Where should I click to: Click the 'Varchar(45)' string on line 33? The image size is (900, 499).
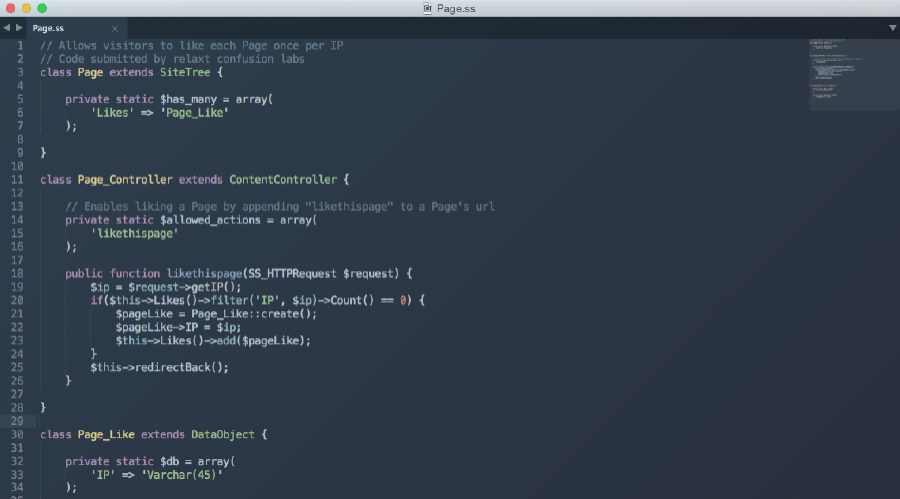point(181,475)
